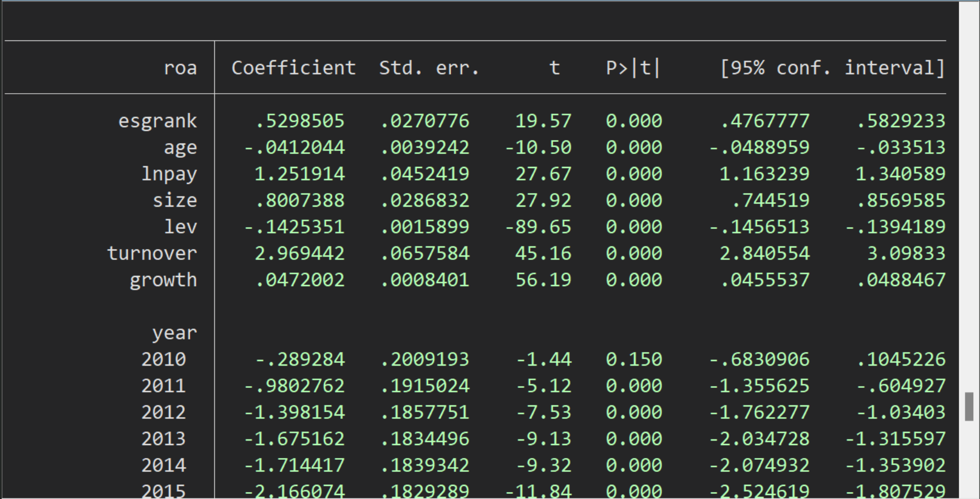Screen dimensions: 980x499
Task: Click the Coefficient column header
Action: click(x=293, y=68)
